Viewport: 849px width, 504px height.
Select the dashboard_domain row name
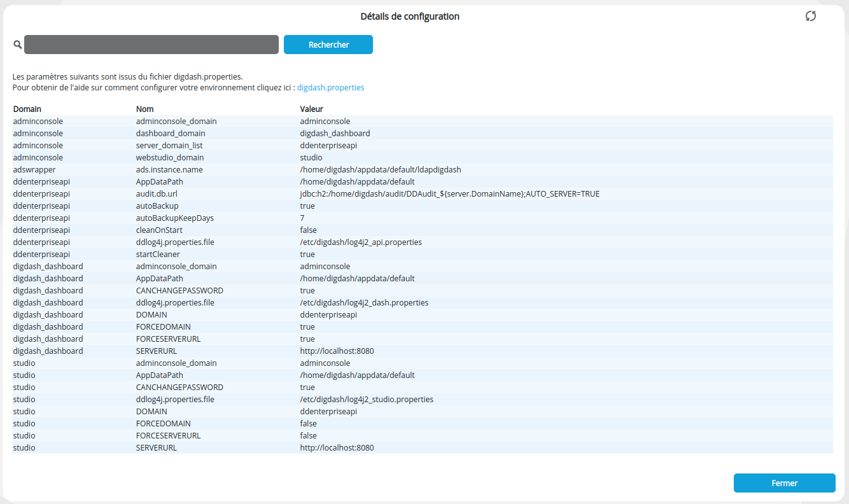coord(171,134)
